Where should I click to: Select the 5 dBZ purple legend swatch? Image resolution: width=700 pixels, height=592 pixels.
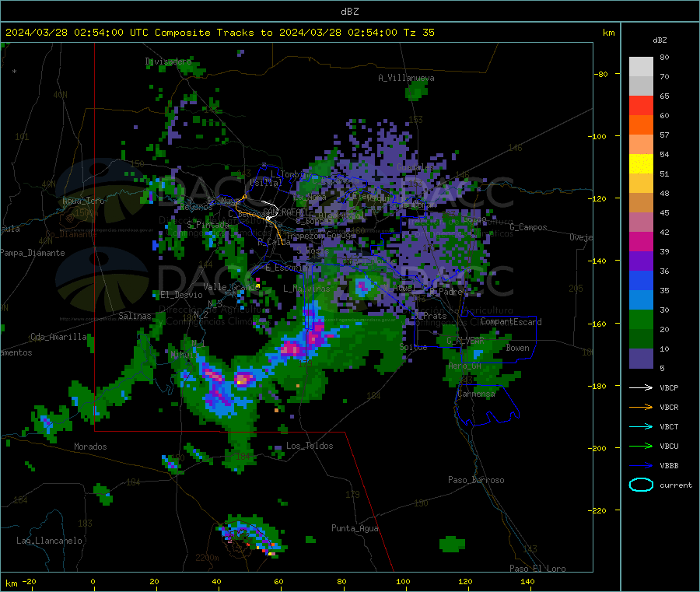[x=641, y=359]
